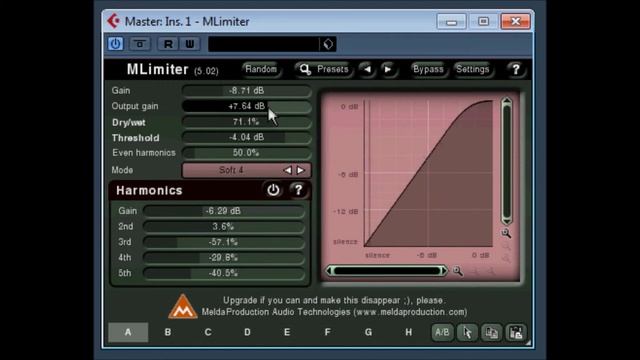Select preset slot B
This screenshot has width=640, height=360.
coord(168,332)
